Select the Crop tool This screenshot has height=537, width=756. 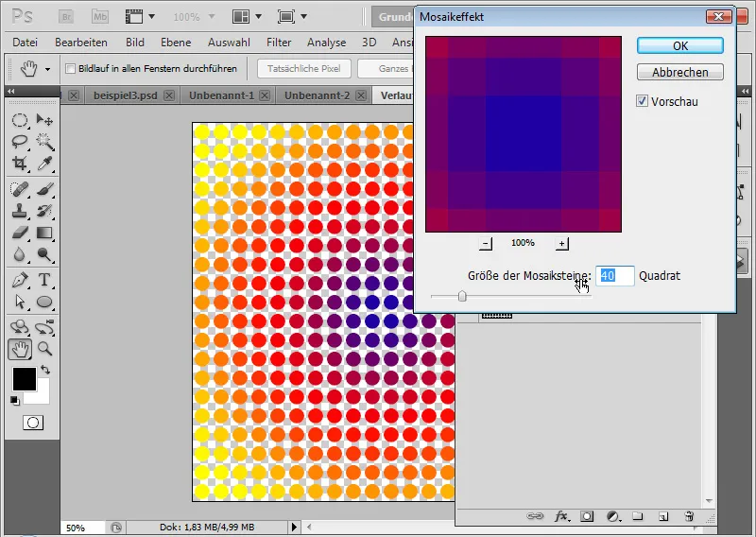click(x=19, y=163)
